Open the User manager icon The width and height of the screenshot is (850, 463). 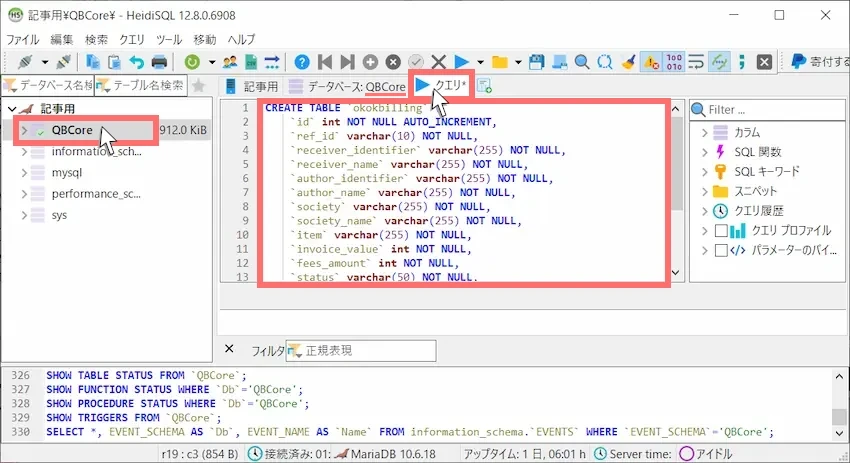[x=230, y=62]
